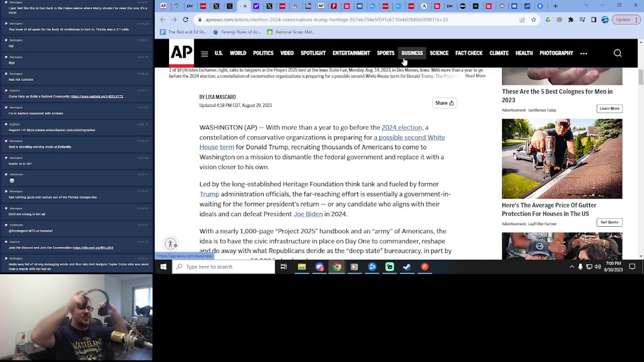Click the AP logo home icon
This screenshot has height=362, width=644.
coord(181,53)
